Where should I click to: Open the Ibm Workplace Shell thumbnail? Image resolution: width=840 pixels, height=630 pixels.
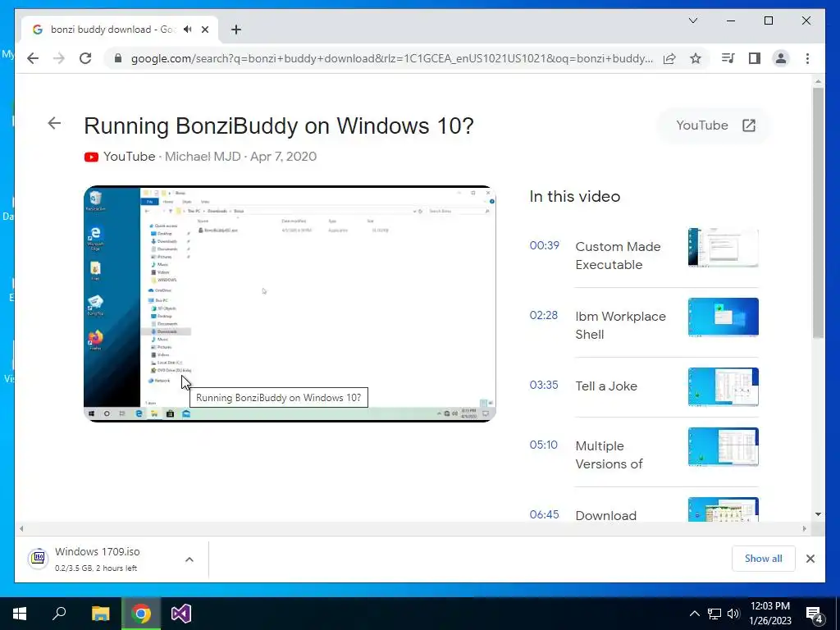724,317
